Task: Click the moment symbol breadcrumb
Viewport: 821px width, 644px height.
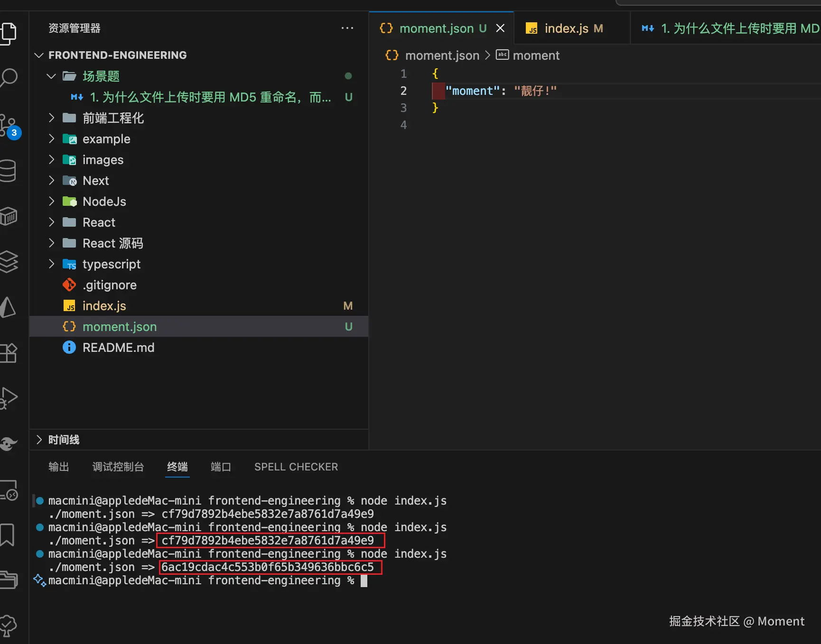Action: [x=536, y=55]
